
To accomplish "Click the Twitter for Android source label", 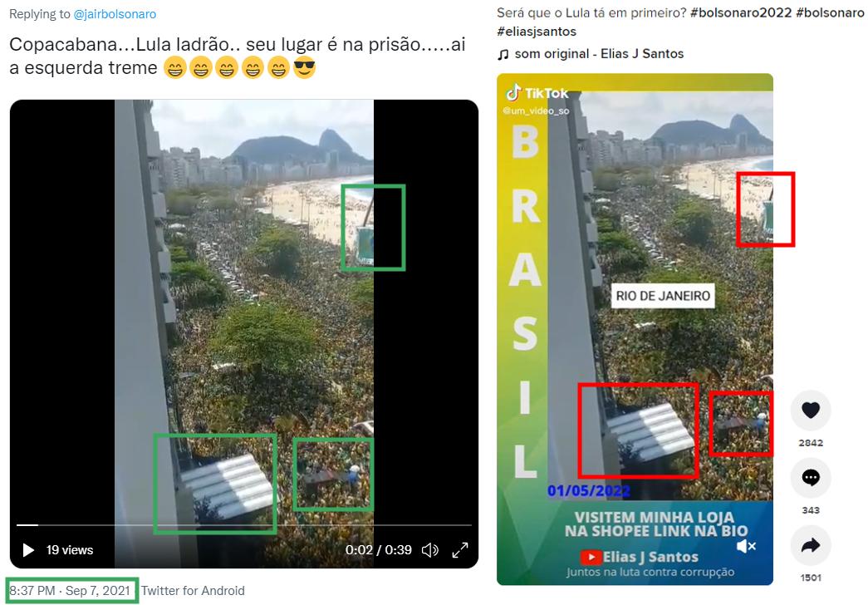I will tap(193, 591).
